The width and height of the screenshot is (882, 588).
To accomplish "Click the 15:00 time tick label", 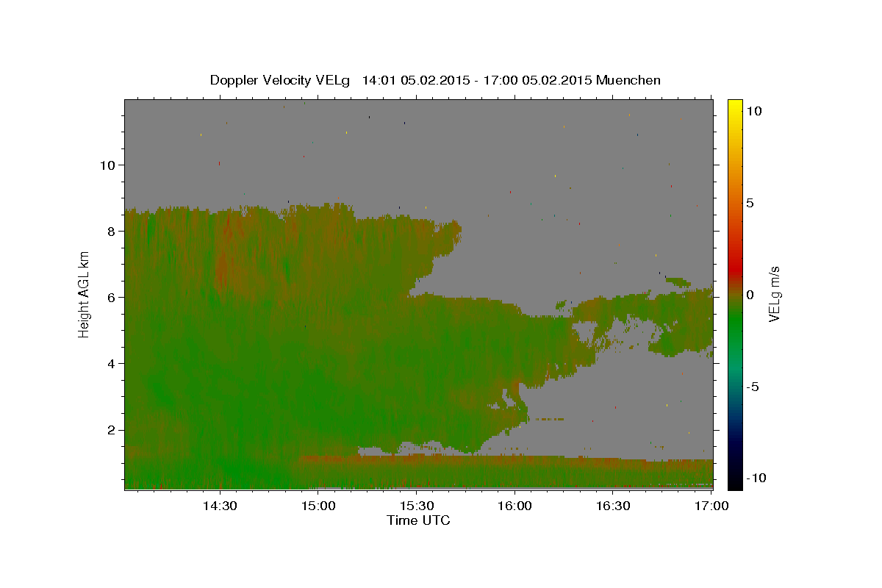I will point(318,506).
